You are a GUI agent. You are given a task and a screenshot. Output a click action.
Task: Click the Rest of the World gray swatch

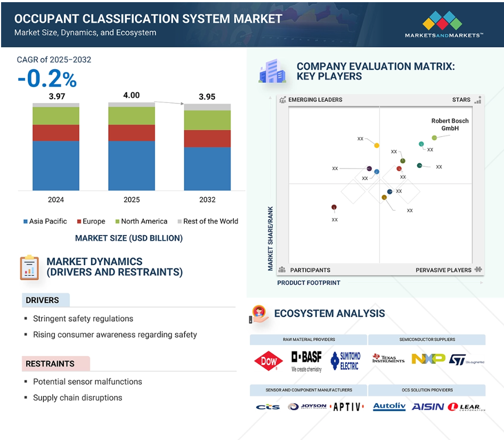tap(180, 221)
